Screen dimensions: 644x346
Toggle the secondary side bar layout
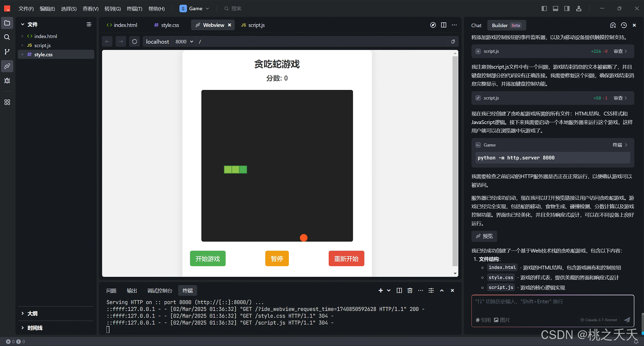pyautogui.click(x=567, y=8)
